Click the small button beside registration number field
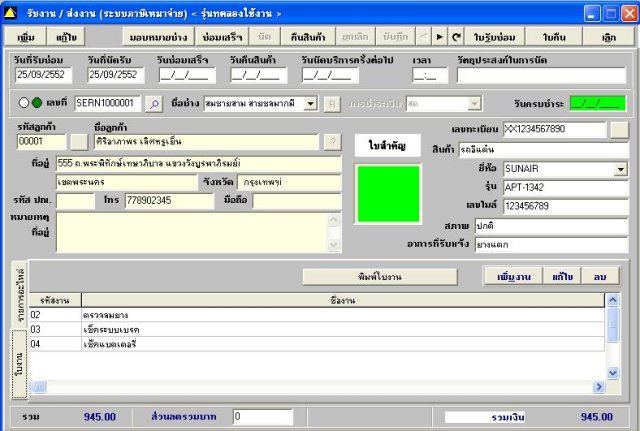Viewport: 640px width, 431px height. [x=619, y=130]
